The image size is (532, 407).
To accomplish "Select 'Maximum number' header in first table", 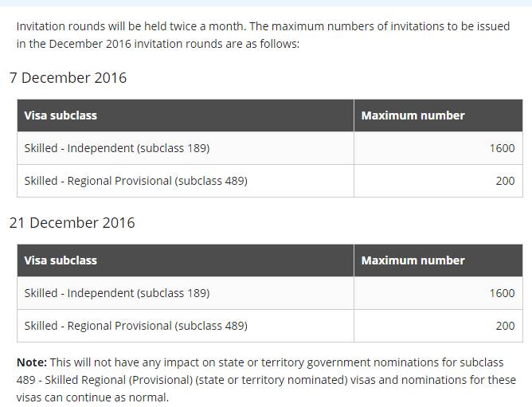I will pyautogui.click(x=413, y=115).
